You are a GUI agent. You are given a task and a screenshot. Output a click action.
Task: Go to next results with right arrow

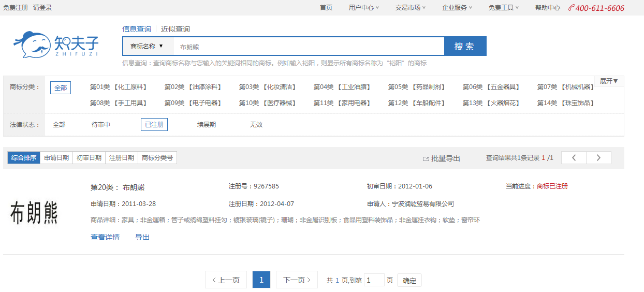(x=598, y=158)
